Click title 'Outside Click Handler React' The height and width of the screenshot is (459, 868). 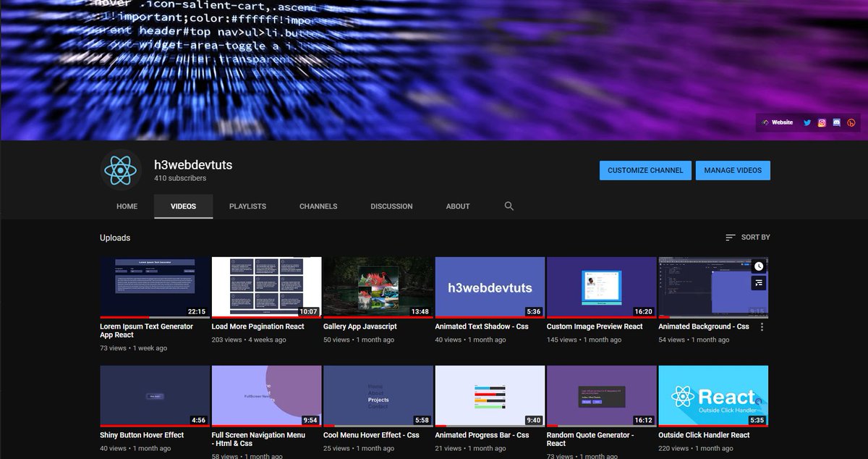pyautogui.click(x=704, y=435)
